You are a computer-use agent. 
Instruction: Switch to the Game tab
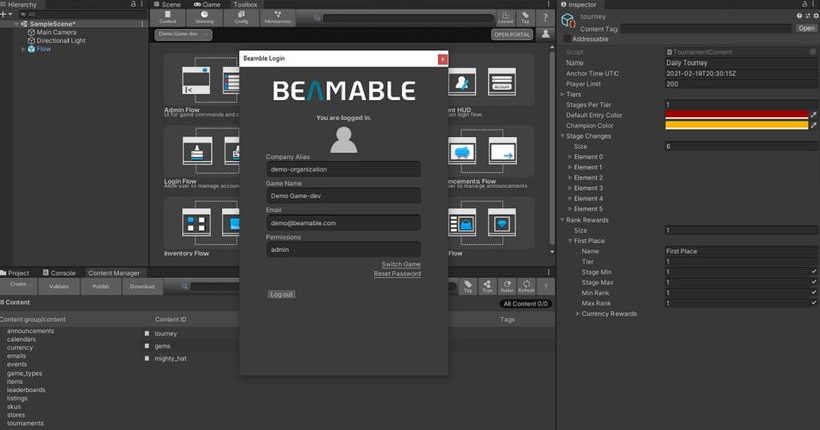pos(207,4)
